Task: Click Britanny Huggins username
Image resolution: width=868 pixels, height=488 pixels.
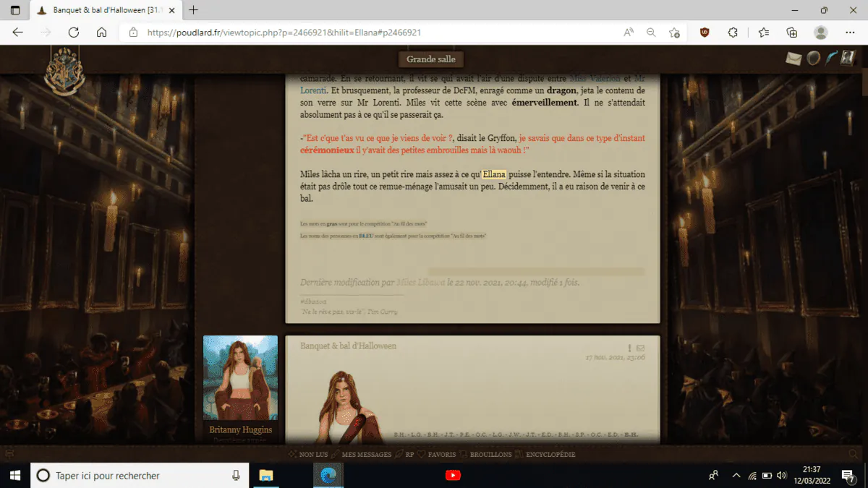Action: pyautogui.click(x=241, y=429)
